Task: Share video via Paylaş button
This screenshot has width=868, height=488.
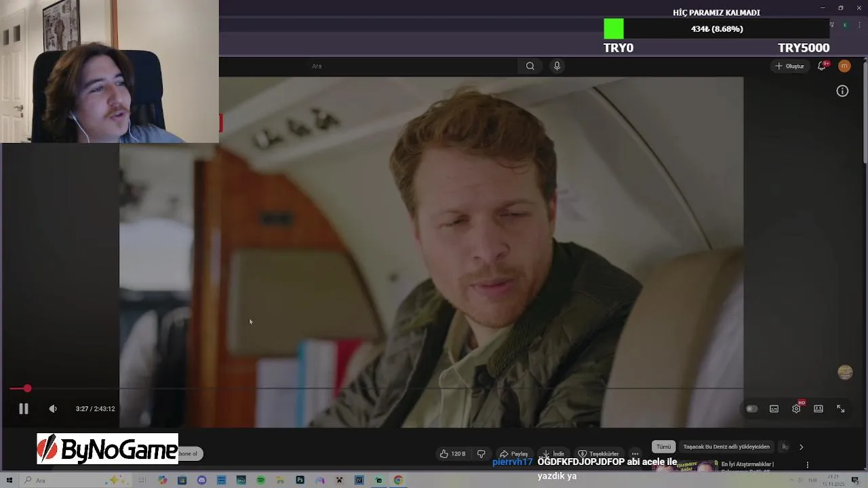Action: 514,453
